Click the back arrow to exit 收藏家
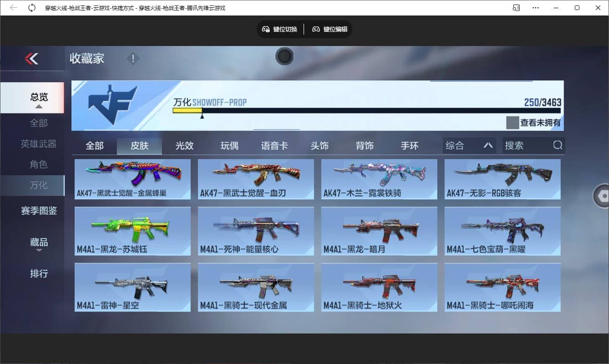Screen dimensions: 609x364 [x=32, y=58]
